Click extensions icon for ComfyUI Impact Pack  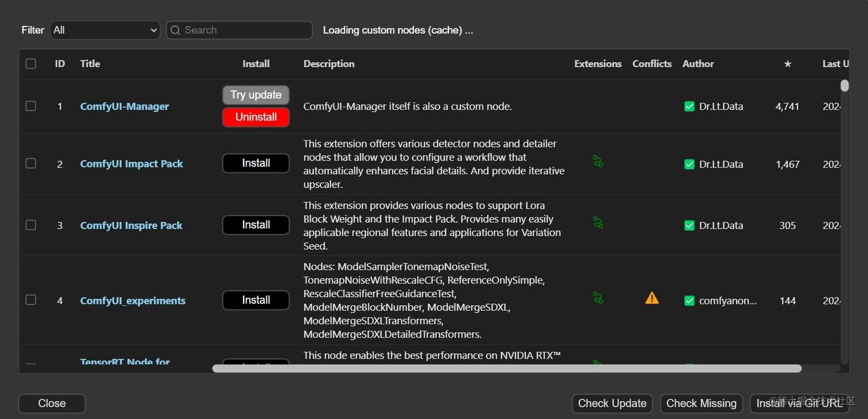597,162
